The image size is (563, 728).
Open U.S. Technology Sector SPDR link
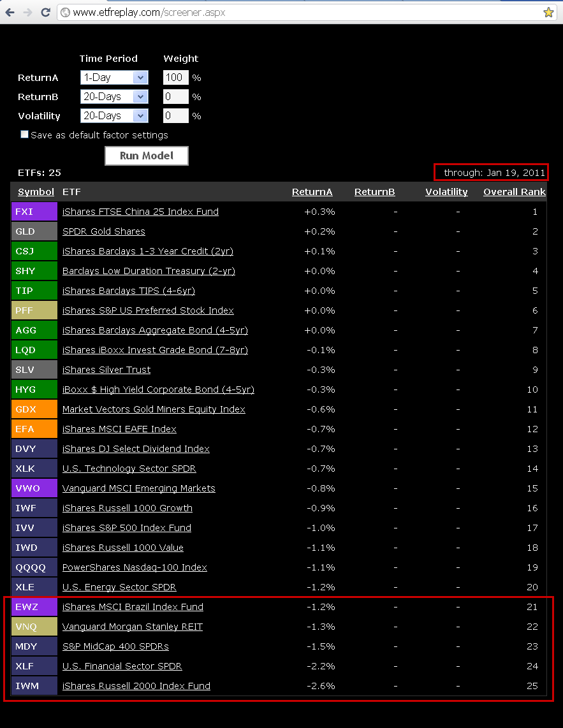(x=129, y=469)
